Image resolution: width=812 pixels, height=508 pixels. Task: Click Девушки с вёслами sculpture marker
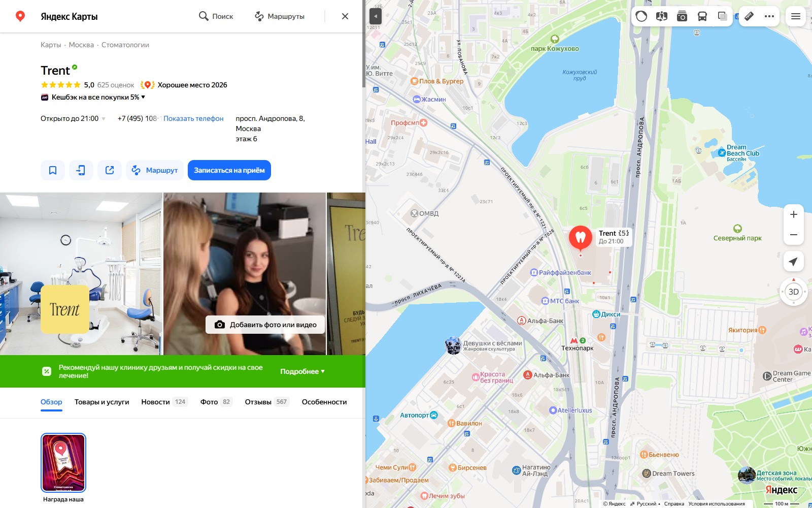tap(484, 345)
